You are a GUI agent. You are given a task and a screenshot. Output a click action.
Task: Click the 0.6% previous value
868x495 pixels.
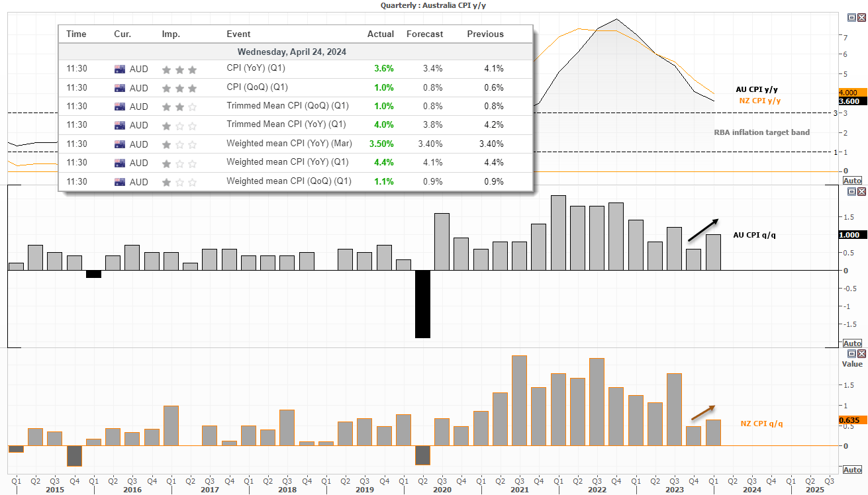494,87
